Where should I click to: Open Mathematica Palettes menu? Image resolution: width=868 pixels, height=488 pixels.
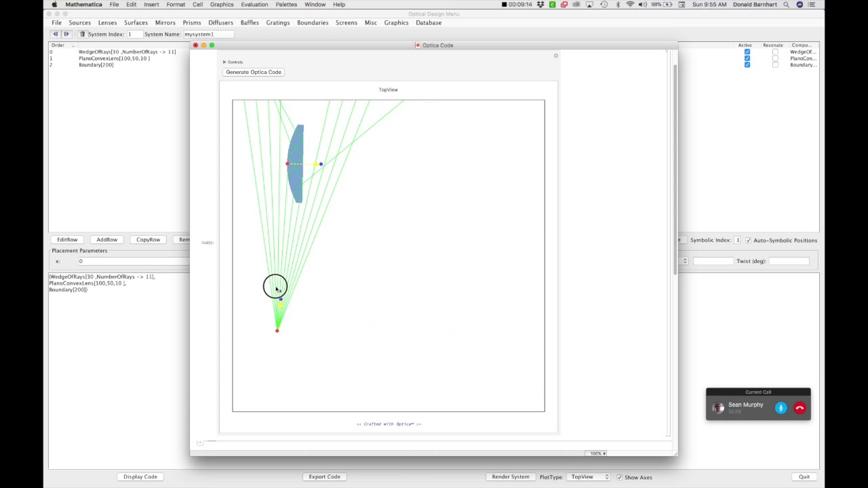286,5
